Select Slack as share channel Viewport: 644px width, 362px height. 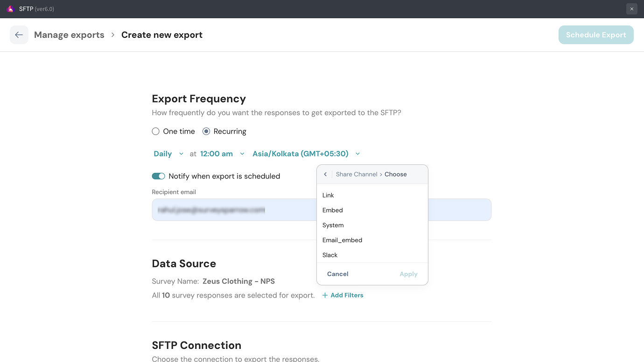pyautogui.click(x=330, y=255)
